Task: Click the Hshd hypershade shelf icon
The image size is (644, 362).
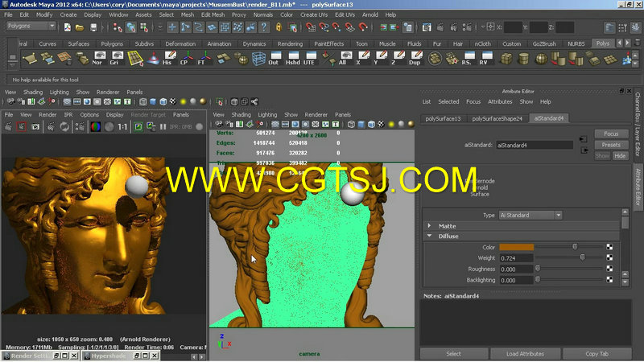Action: click(293, 58)
